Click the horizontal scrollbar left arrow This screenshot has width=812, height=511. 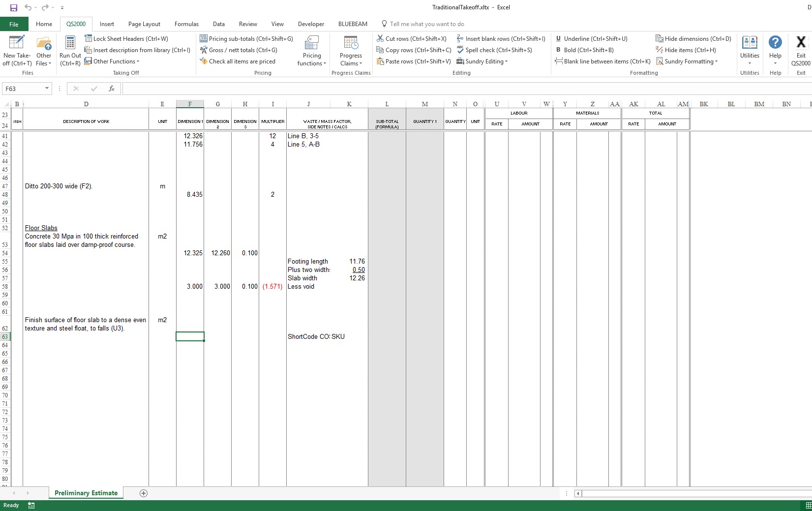(578, 493)
